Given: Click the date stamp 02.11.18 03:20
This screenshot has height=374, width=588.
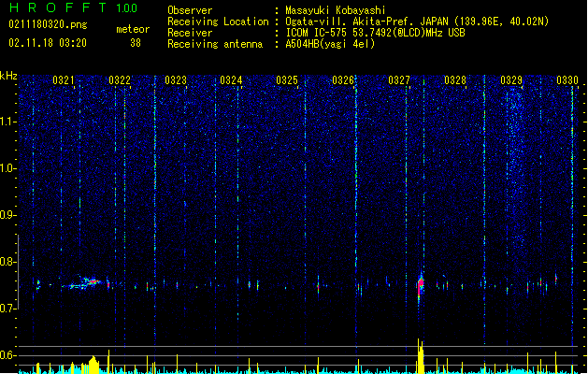Looking at the screenshot, I should click(48, 43).
